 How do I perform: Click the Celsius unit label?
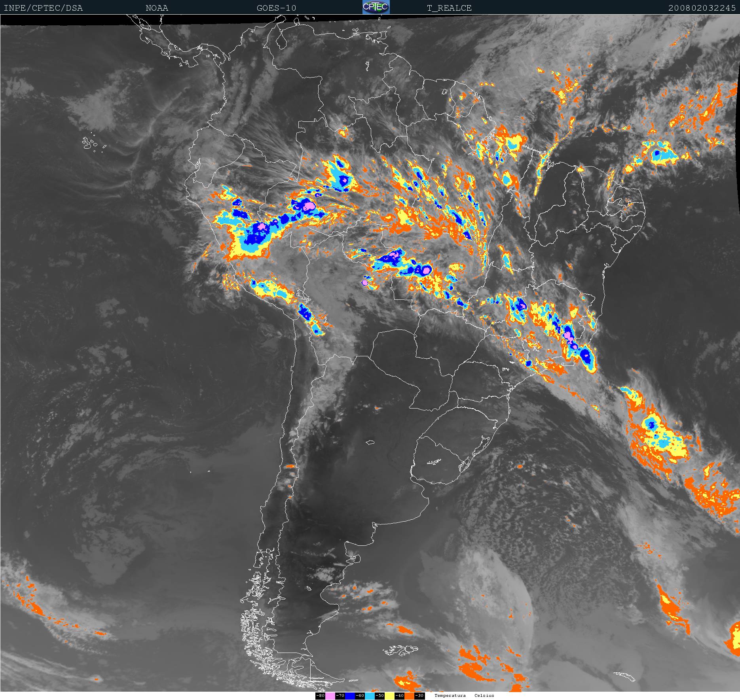(x=484, y=695)
